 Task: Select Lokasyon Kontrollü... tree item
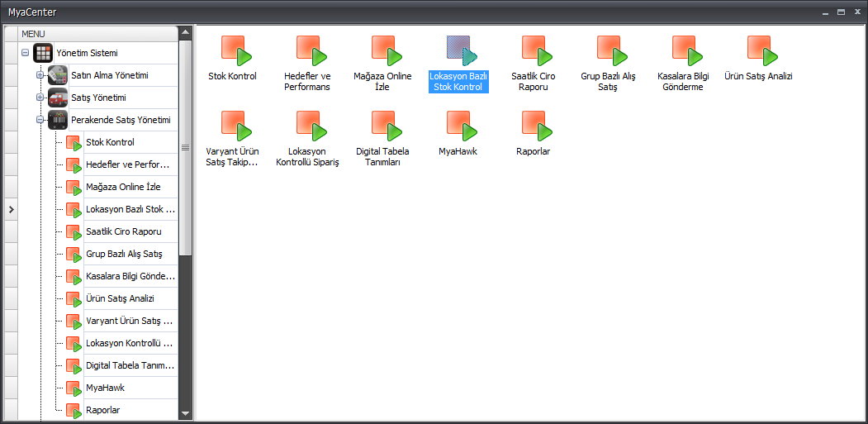coord(130,343)
